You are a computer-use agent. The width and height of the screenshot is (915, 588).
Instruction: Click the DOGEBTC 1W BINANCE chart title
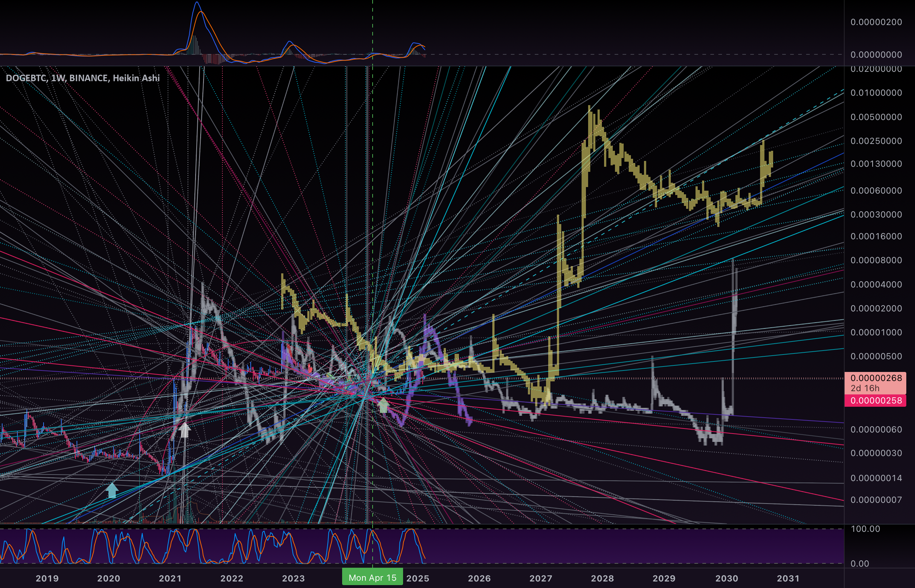pos(83,78)
